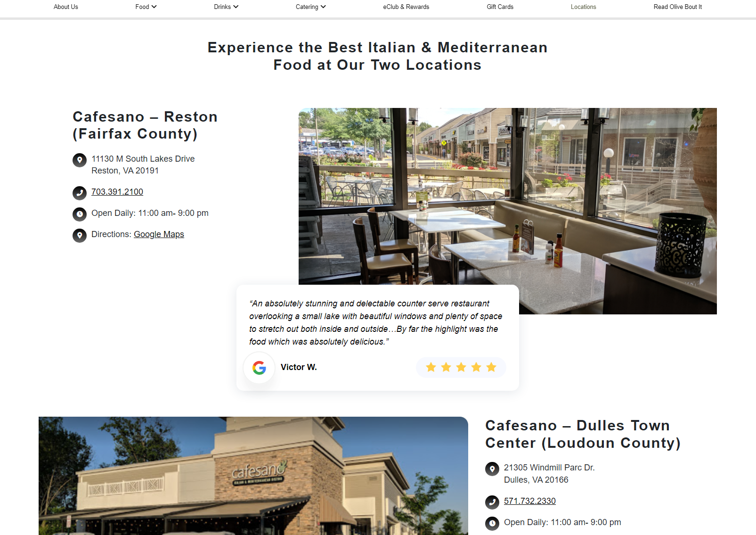The width and height of the screenshot is (756, 535).
Task: Call Reston number 703.391.2100
Action: click(x=117, y=192)
